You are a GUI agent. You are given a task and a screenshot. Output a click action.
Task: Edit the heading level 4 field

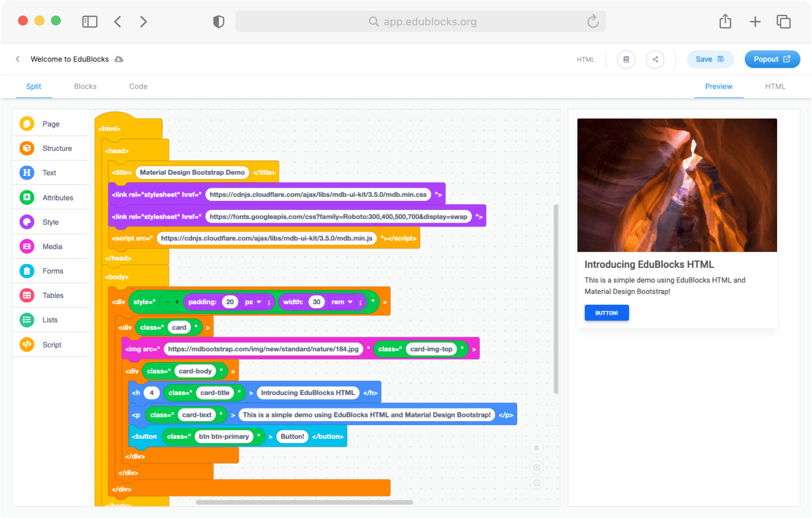[x=151, y=393]
